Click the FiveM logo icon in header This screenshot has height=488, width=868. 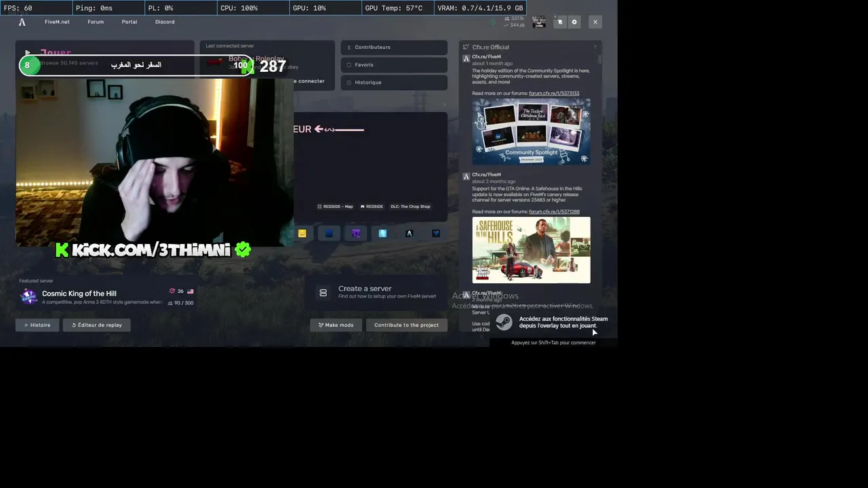[x=22, y=22]
